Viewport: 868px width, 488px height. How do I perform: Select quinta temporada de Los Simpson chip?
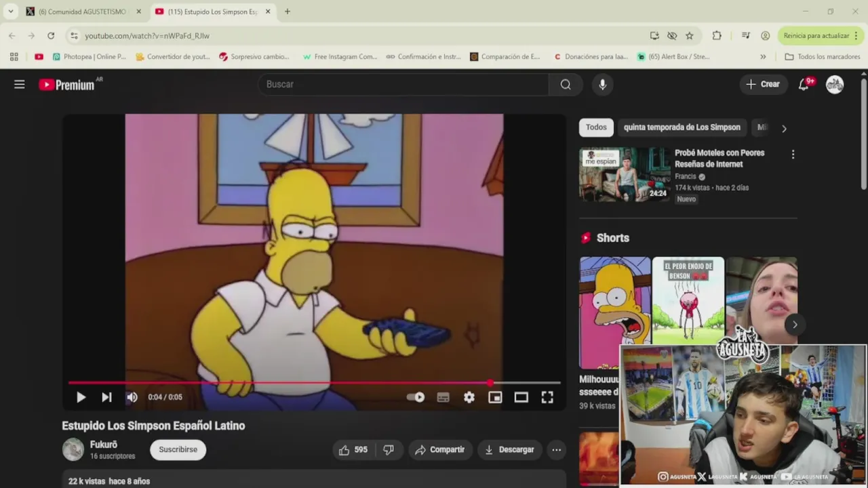click(x=682, y=127)
